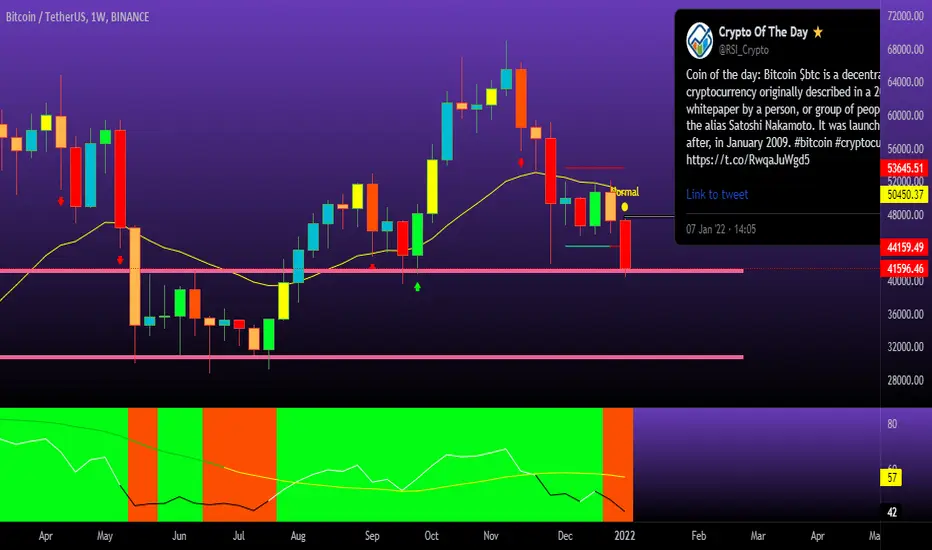
Task: Click the tweet date 07 Jan '22 · 14:05
Action: [x=721, y=229]
